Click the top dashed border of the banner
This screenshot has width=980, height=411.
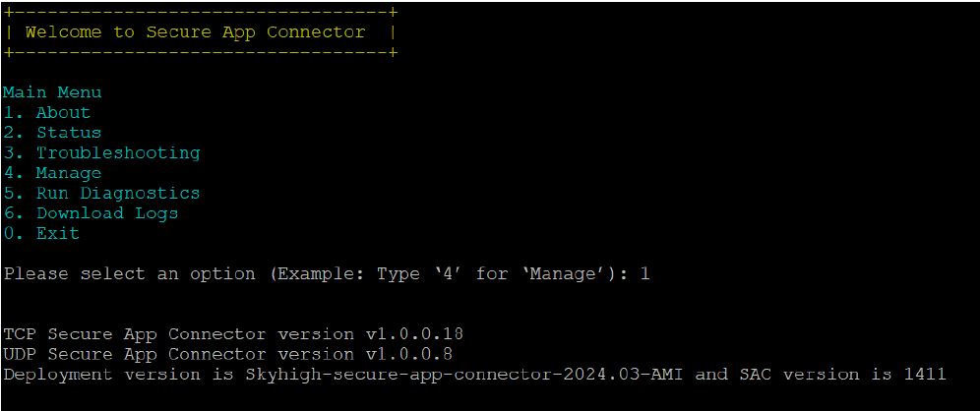pos(200,12)
